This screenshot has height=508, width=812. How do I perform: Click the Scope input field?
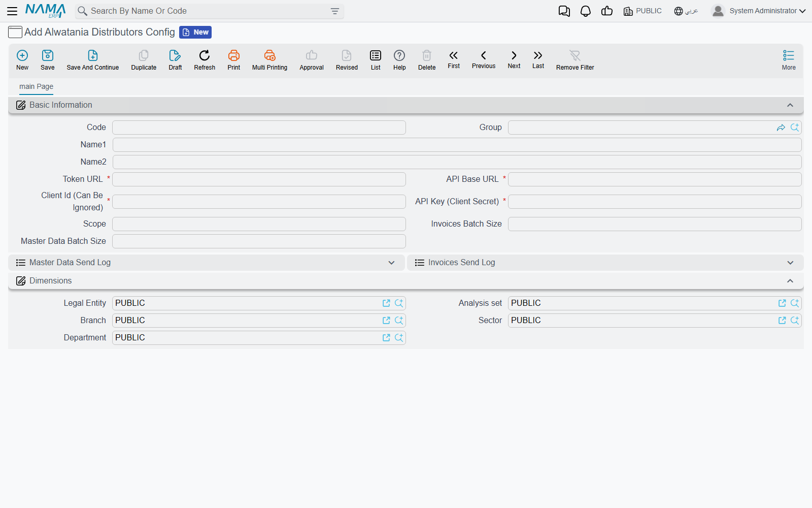(259, 224)
